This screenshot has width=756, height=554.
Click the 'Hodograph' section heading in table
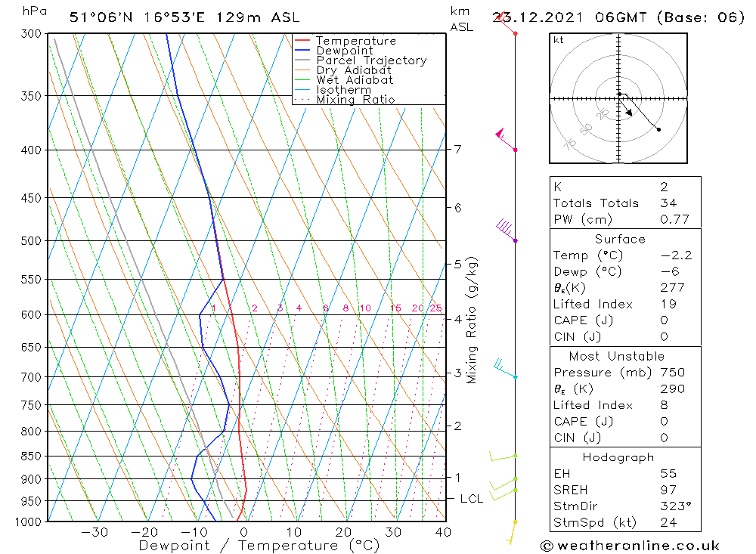click(x=618, y=457)
